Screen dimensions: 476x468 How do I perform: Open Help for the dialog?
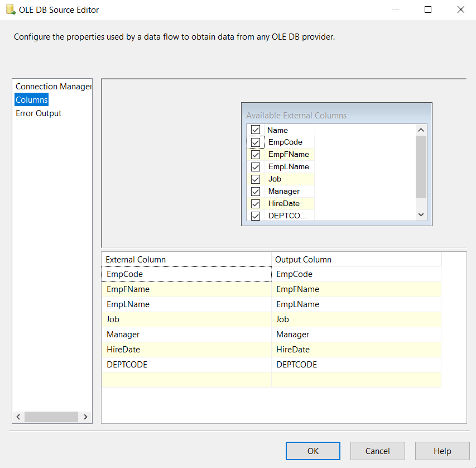point(442,451)
